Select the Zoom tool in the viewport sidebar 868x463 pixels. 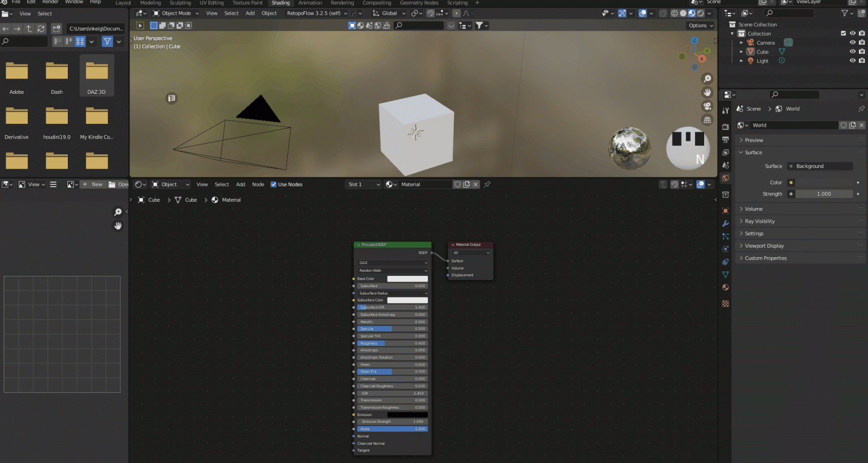point(707,79)
